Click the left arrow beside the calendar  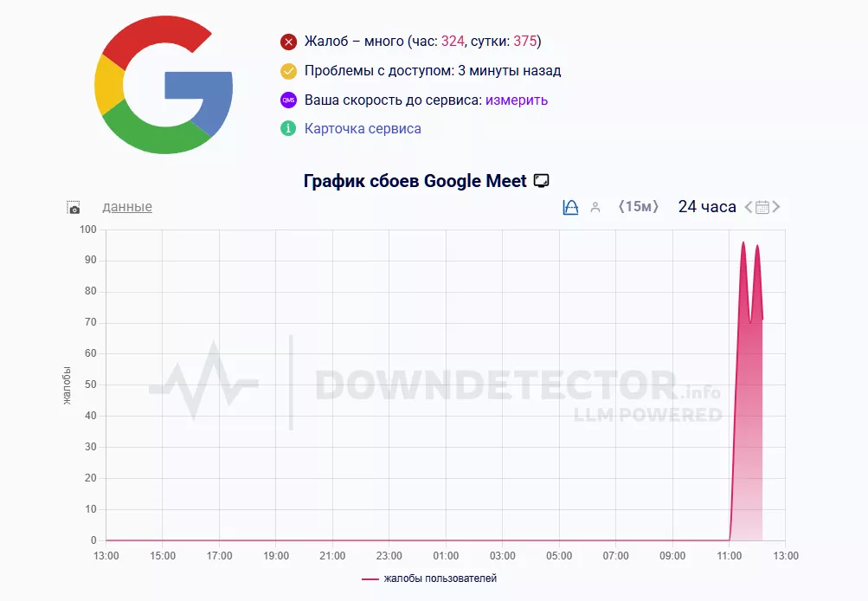pos(747,207)
